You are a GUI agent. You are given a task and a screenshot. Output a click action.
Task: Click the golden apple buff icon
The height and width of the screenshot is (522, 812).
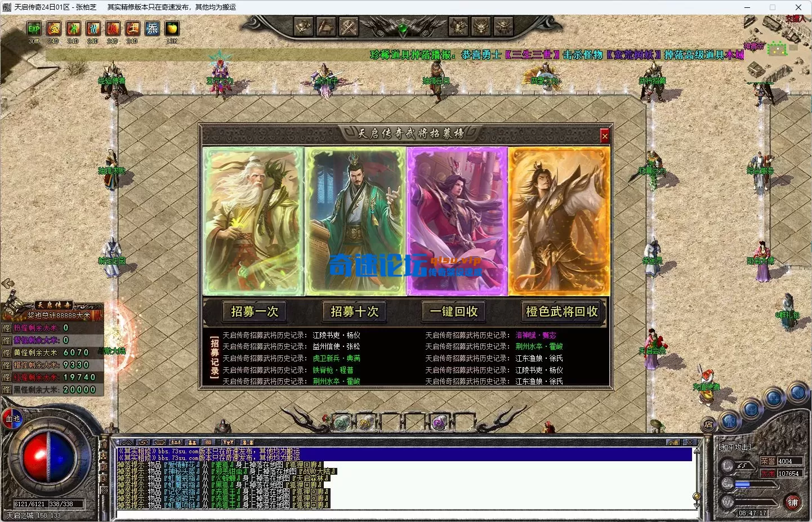pos(171,29)
